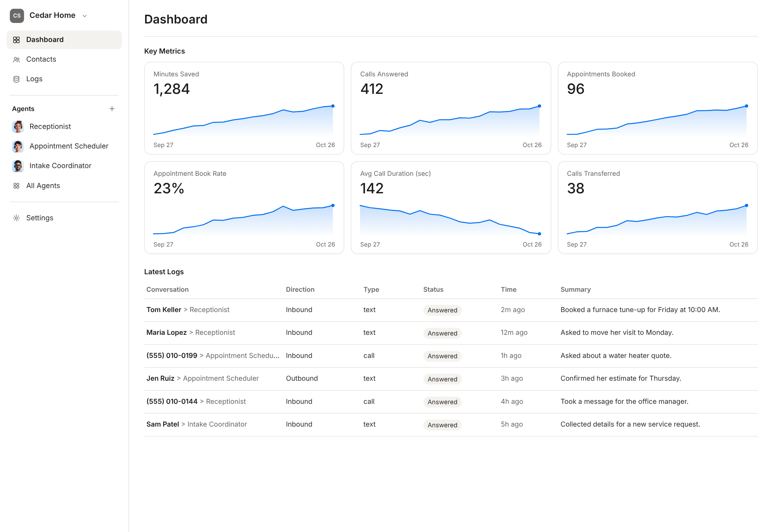The height and width of the screenshot is (532, 773).
Task: Open the (555) 010-0199 conversation log
Action: 451,356
